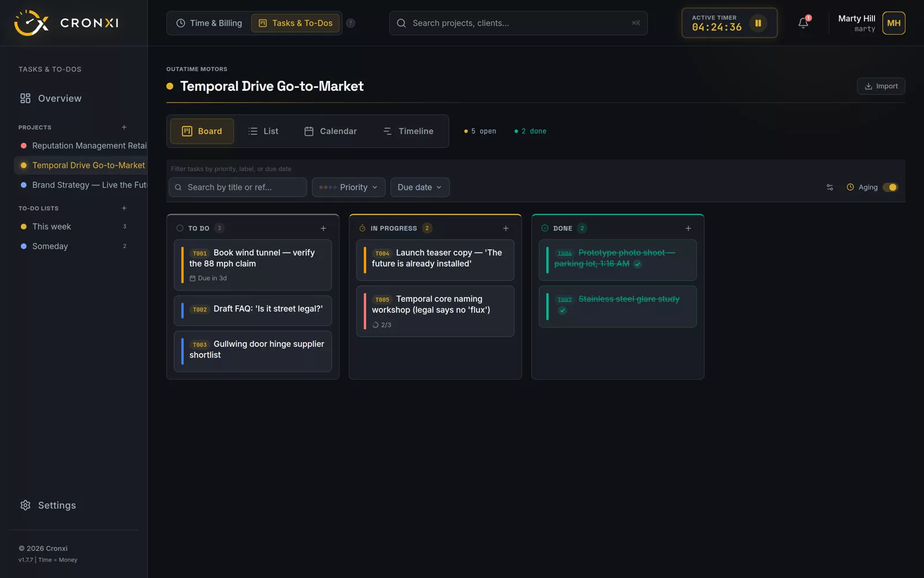Add a card to the Done column
Image resolution: width=924 pixels, height=578 pixels.
(688, 228)
